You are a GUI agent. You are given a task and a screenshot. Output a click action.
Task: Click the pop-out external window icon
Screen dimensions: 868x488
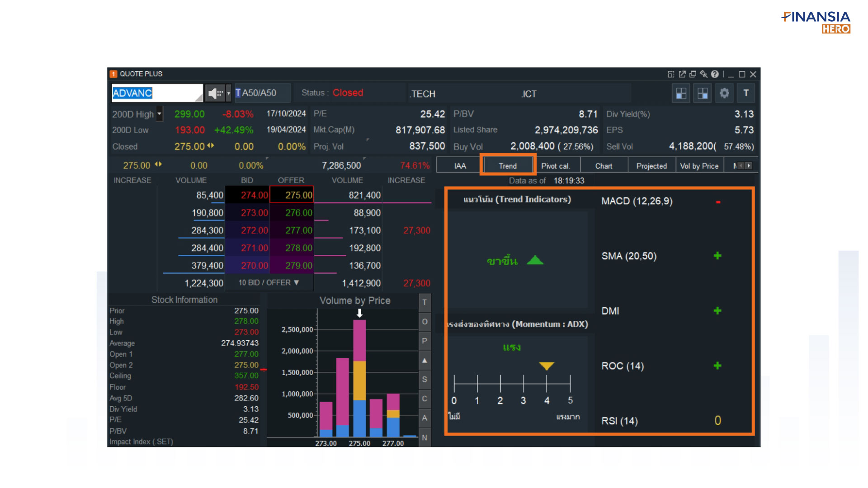point(682,74)
